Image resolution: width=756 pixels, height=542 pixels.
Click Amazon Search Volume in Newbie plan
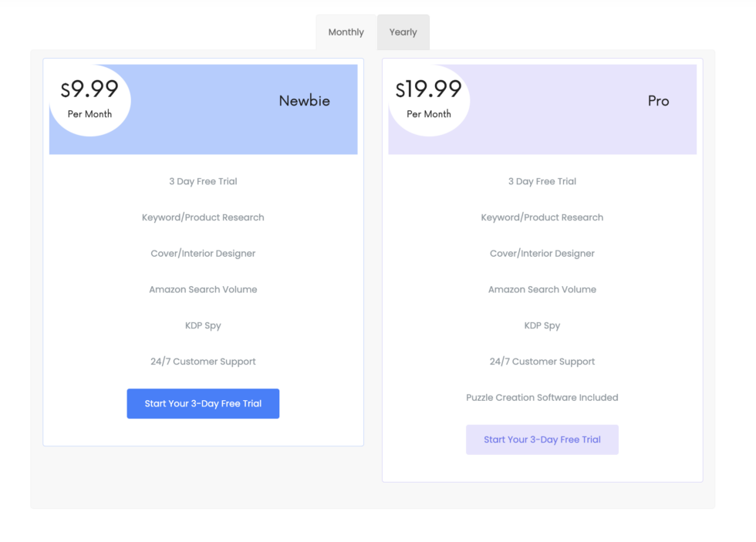point(203,290)
